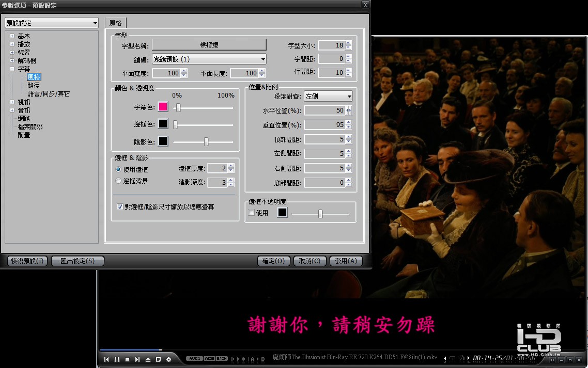Expand the 基本 tree node
This screenshot has height=368, width=588.
pos(12,36)
